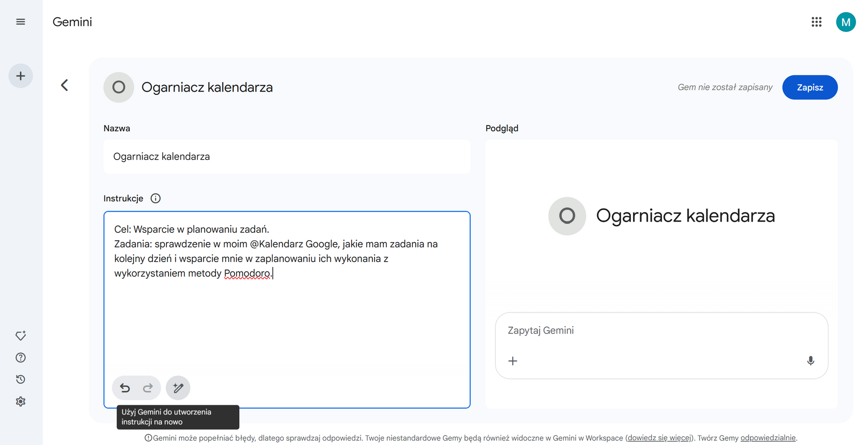Click the Nazwa field with Ogarniacz kalendarza
This screenshot has width=868, height=445.
tap(287, 157)
